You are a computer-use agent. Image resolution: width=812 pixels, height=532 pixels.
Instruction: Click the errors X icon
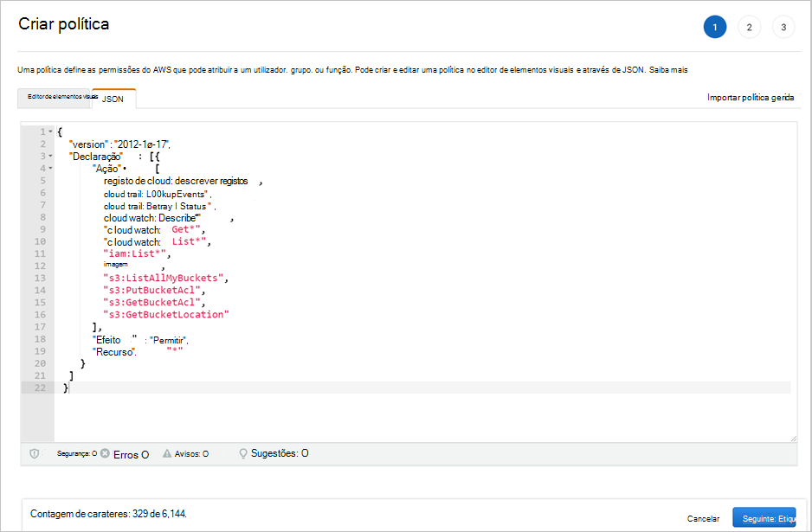pos(105,453)
